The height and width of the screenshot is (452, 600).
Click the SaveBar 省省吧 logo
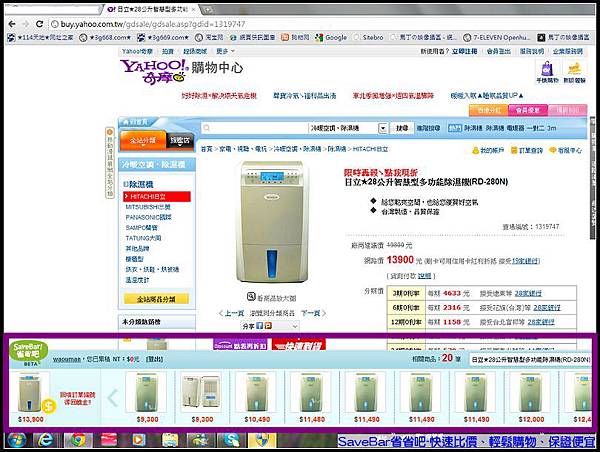click(x=29, y=352)
